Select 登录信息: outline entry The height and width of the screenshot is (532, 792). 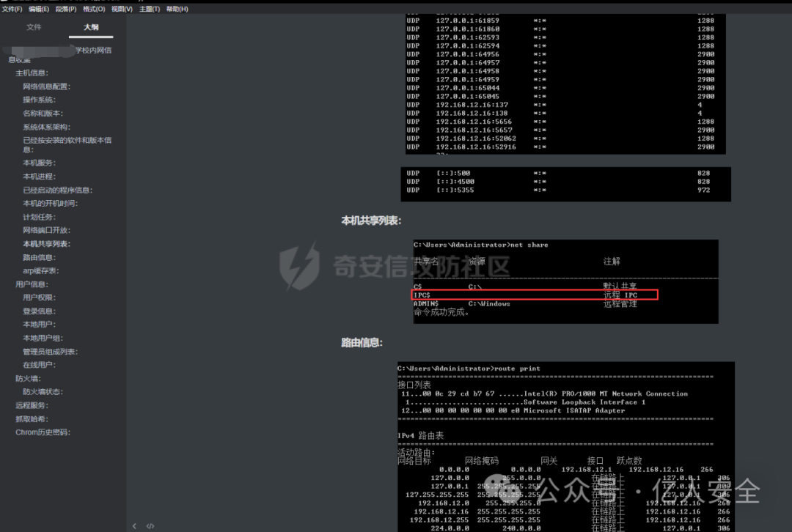click(39, 311)
